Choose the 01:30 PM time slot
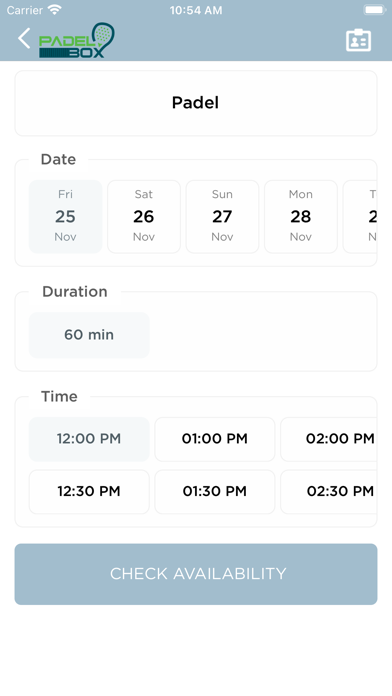Image resolution: width=392 pixels, height=696 pixels. pyautogui.click(x=215, y=491)
